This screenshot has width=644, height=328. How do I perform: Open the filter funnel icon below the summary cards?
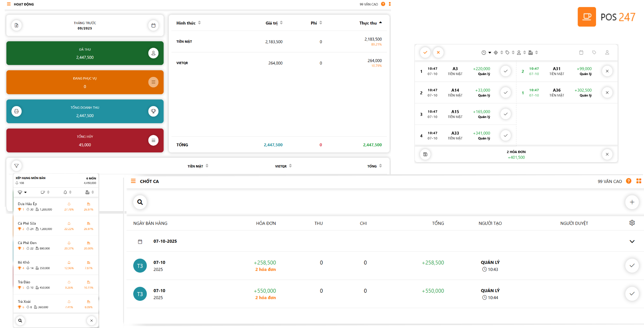click(x=16, y=166)
